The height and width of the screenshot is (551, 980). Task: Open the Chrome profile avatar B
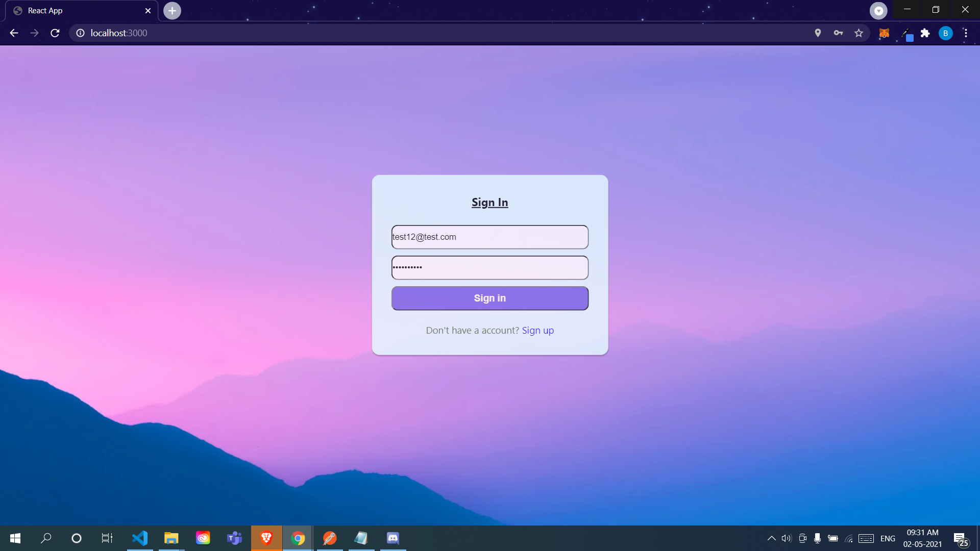point(945,33)
